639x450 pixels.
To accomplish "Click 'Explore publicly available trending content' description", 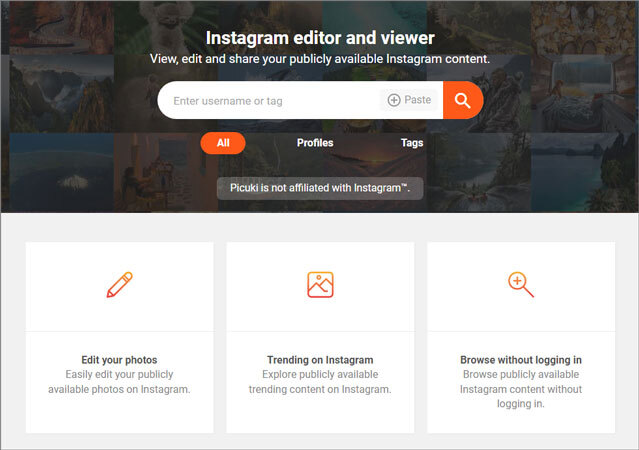I will tap(320, 382).
